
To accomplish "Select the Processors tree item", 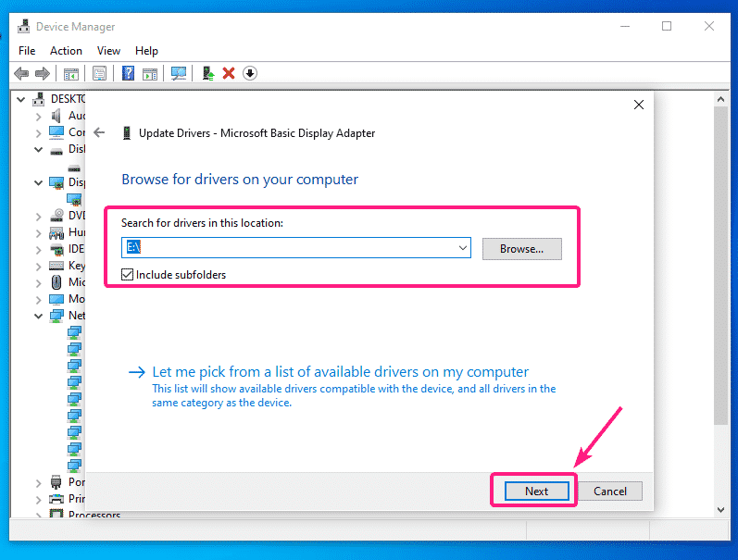I will coord(94,515).
